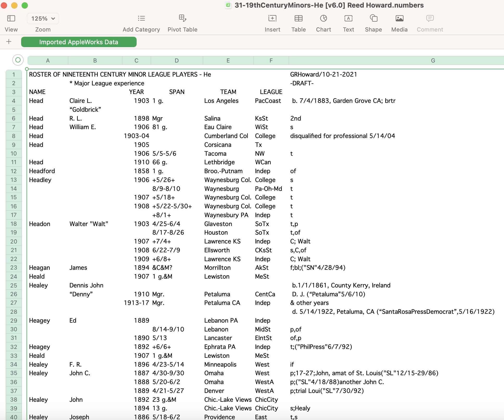504x420 pixels.
Task: Open the View sidebar options icon
Action: pyautogui.click(x=11, y=18)
